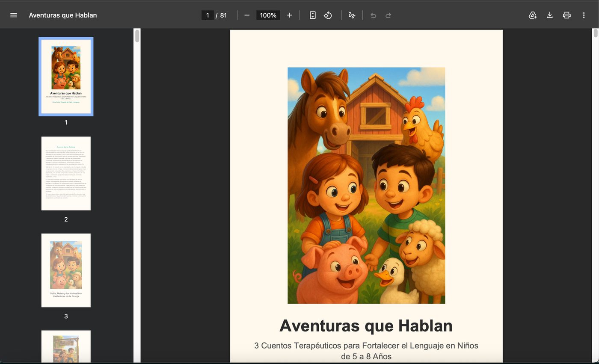Click the zoom in plus icon
The image size is (599, 364).
point(289,15)
